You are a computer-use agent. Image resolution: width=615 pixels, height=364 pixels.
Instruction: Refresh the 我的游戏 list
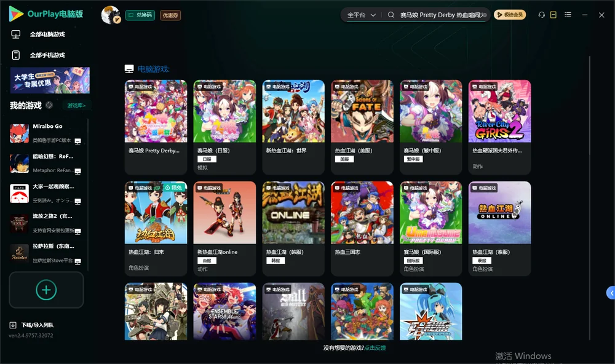pyautogui.click(x=49, y=105)
